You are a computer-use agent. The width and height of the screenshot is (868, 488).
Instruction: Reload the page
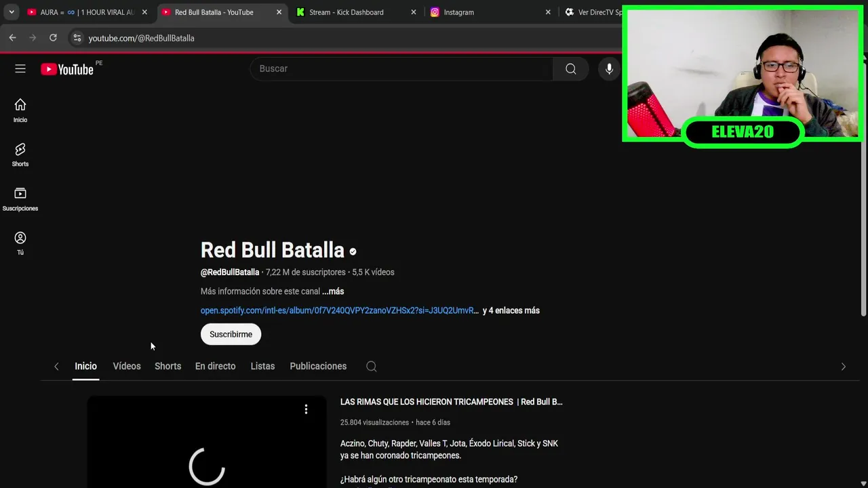click(53, 38)
